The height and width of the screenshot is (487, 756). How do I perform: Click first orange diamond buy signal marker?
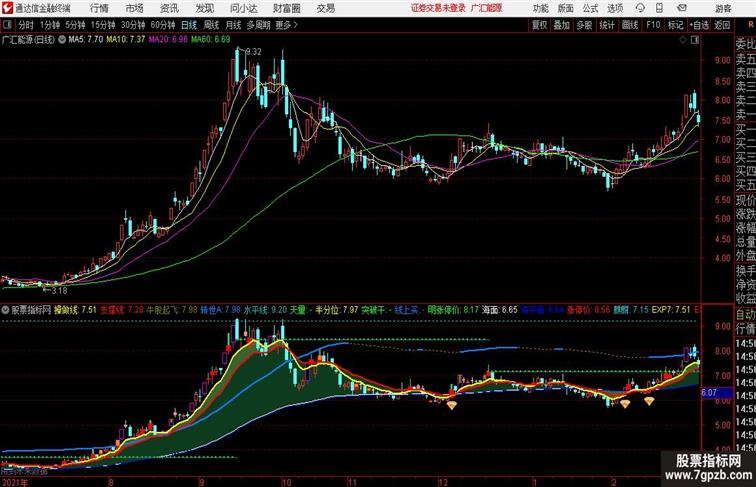(x=452, y=405)
